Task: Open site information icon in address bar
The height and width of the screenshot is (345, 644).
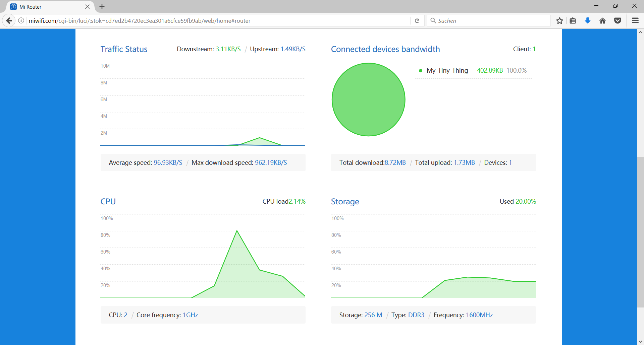Action: pos(21,21)
